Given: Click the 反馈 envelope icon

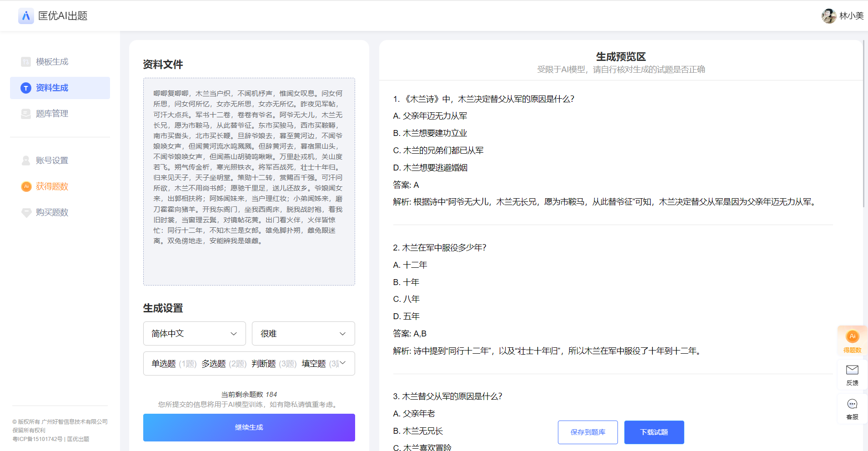Looking at the screenshot, I should tap(852, 370).
